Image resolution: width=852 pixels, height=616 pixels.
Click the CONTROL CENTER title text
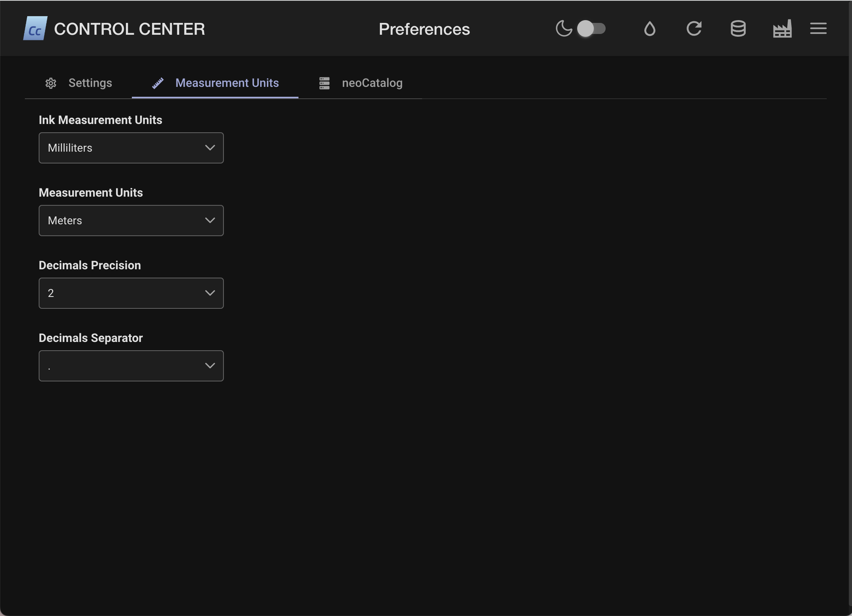click(x=129, y=29)
